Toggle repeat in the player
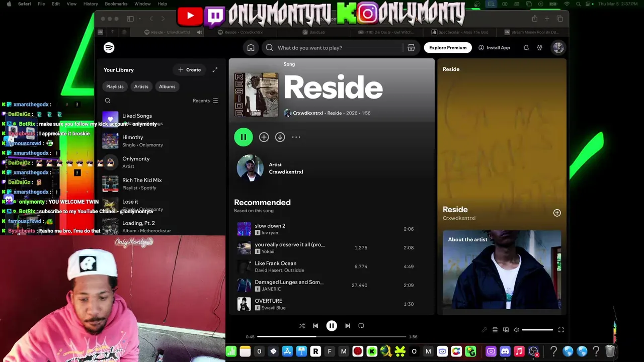 tap(361, 326)
